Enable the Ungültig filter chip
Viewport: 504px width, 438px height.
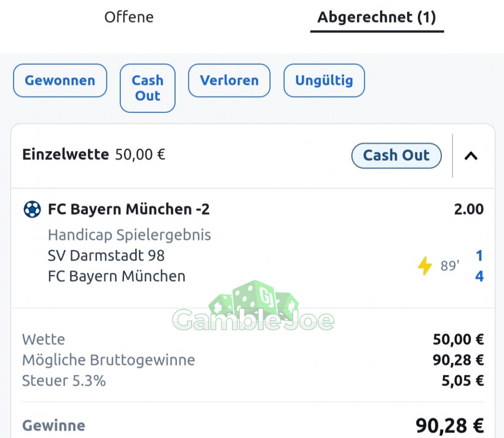click(324, 80)
